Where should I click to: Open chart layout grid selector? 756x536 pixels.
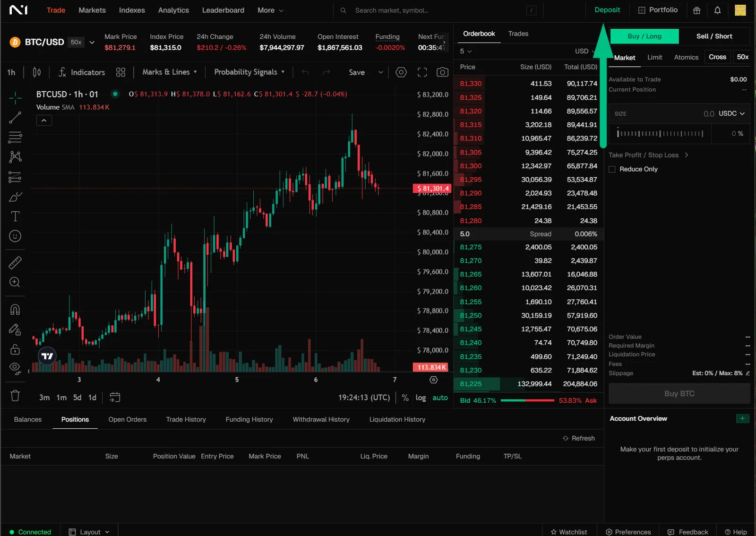point(121,72)
